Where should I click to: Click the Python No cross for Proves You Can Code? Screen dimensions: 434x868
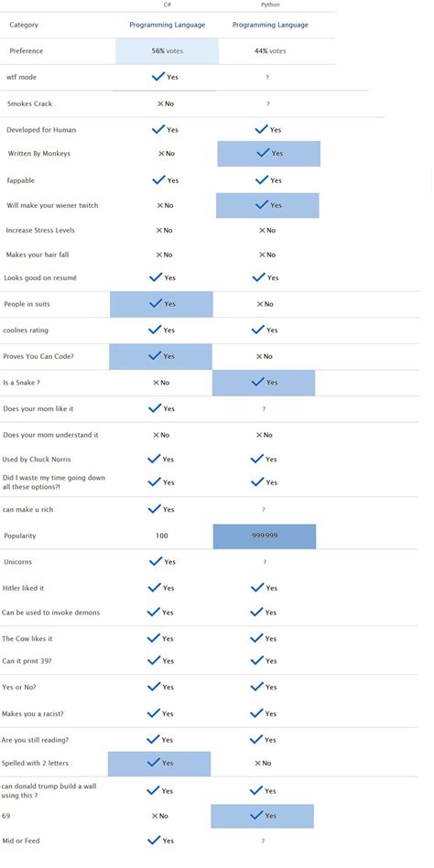tap(264, 356)
